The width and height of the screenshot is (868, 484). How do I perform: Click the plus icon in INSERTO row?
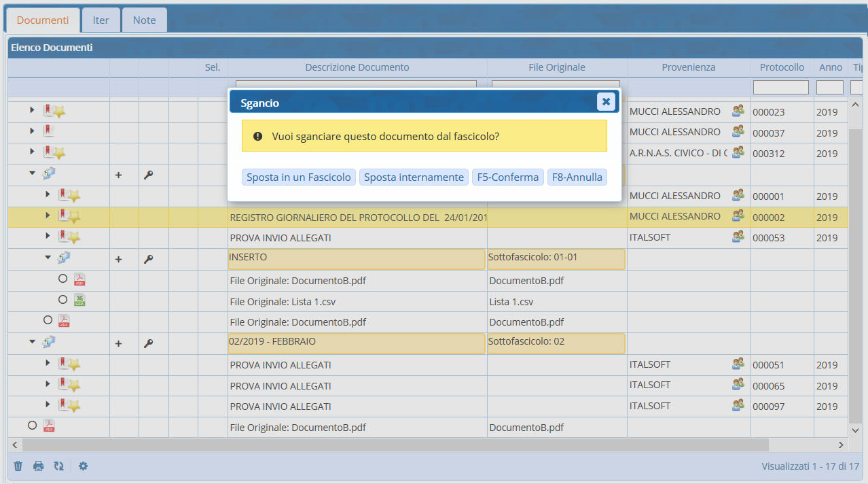point(118,259)
